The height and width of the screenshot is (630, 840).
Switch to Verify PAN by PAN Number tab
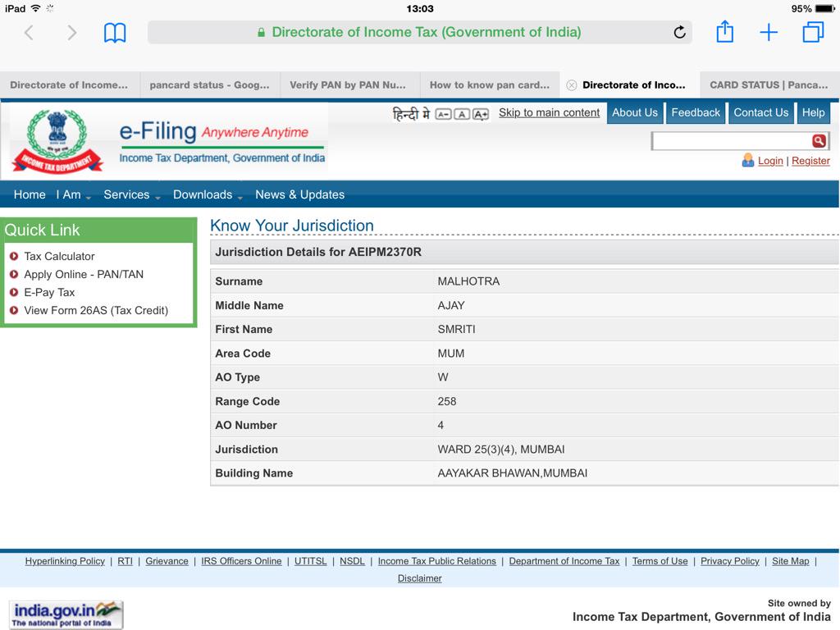coord(348,85)
